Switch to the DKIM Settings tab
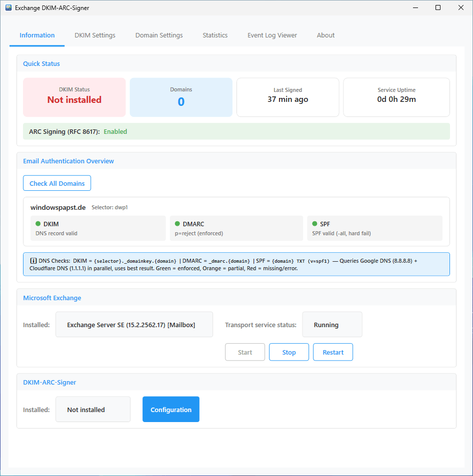The image size is (473, 476). coord(94,35)
